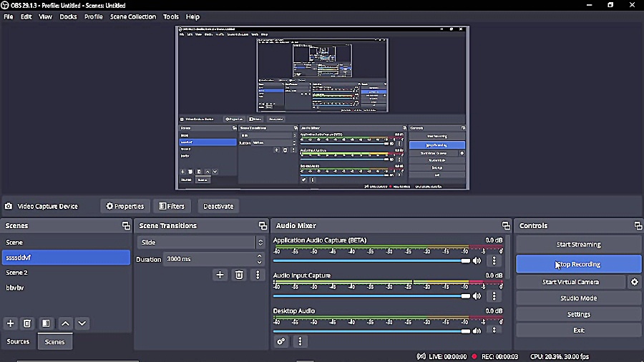Open the Edit menu
The width and height of the screenshot is (644, 362).
(x=26, y=17)
